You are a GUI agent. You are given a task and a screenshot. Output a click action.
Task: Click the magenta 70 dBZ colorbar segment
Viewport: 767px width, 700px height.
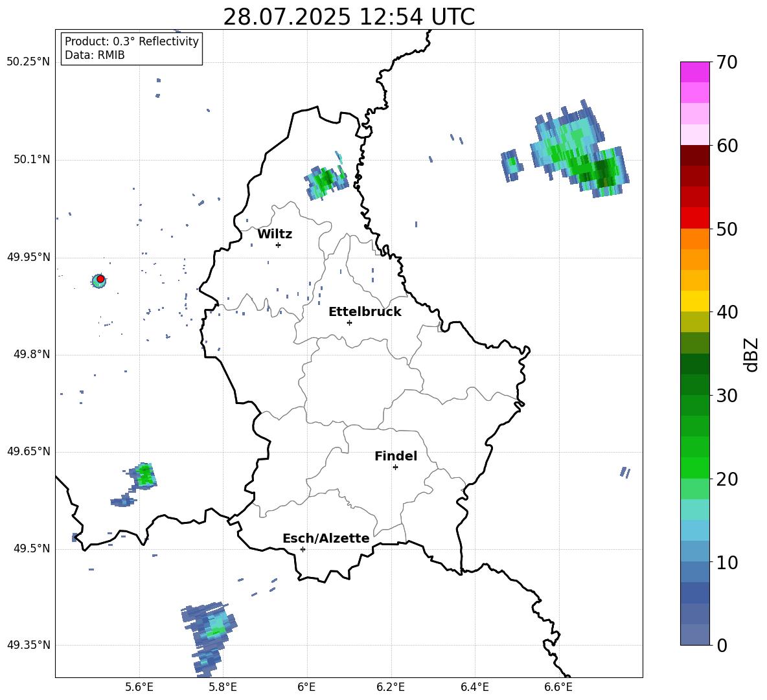click(x=694, y=72)
